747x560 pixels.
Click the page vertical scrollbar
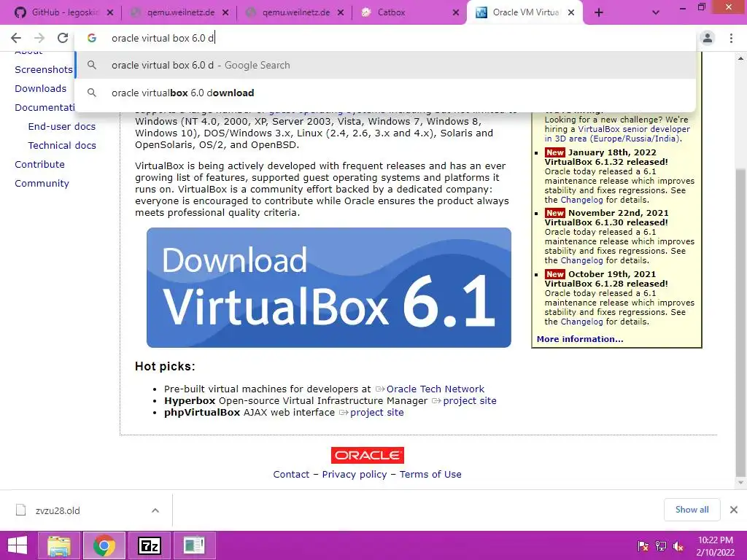pos(740,322)
